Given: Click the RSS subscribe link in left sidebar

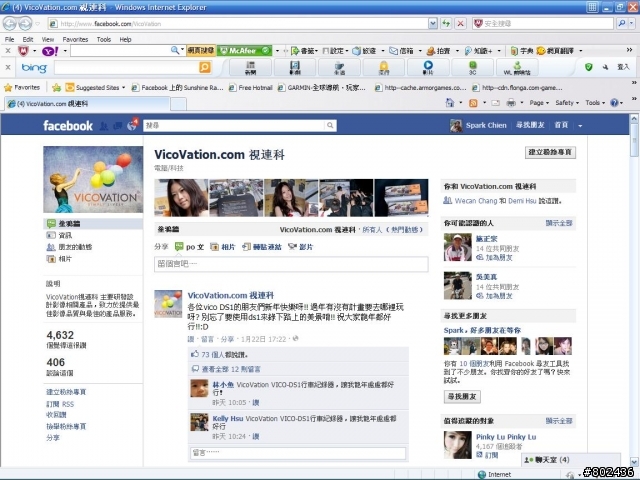Looking at the screenshot, I should (x=60, y=404).
